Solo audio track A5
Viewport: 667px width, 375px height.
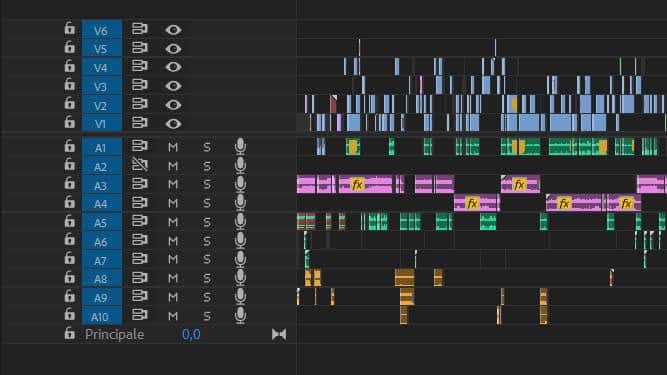pos(207,222)
